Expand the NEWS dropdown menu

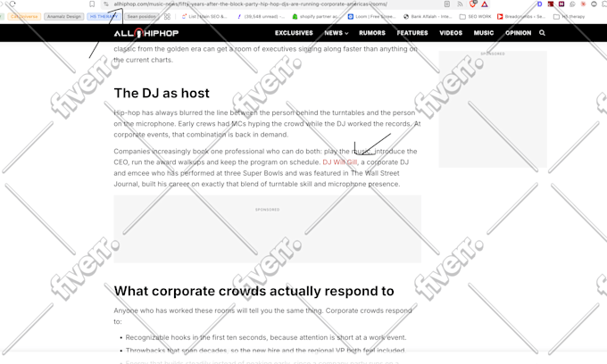[x=336, y=33]
